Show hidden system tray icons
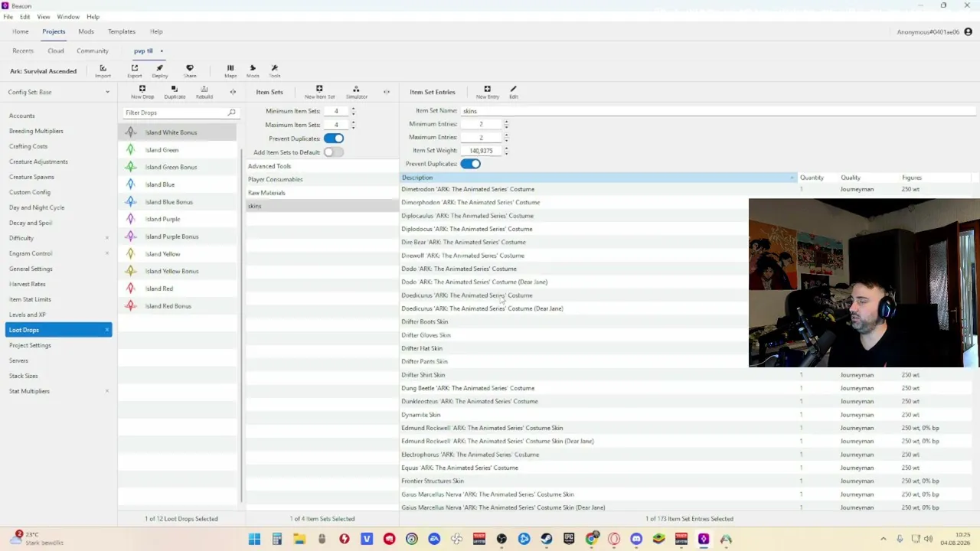Viewport: 980px width, 551px height. click(x=884, y=540)
